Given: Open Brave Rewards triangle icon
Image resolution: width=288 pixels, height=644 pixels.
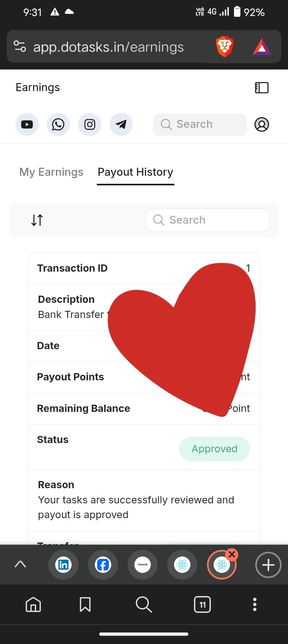Looking at the screenshot, I should [x=262, y=47].
